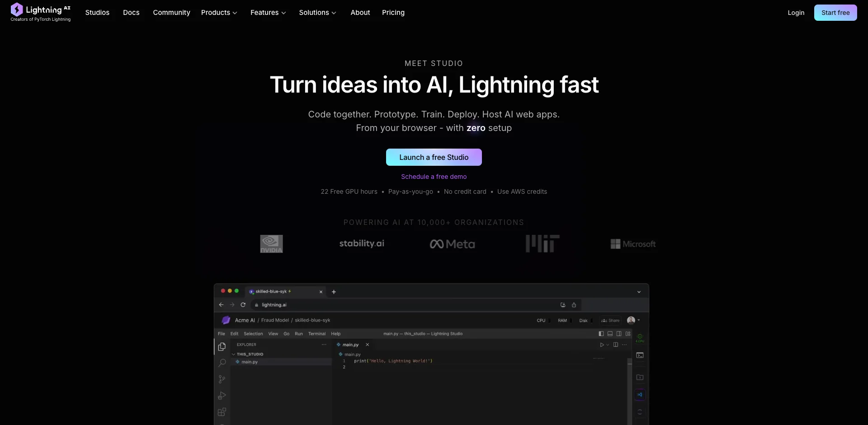Open the run options chevron dropdown
This screenshot has height=425, width=868.
click(608, 345)
